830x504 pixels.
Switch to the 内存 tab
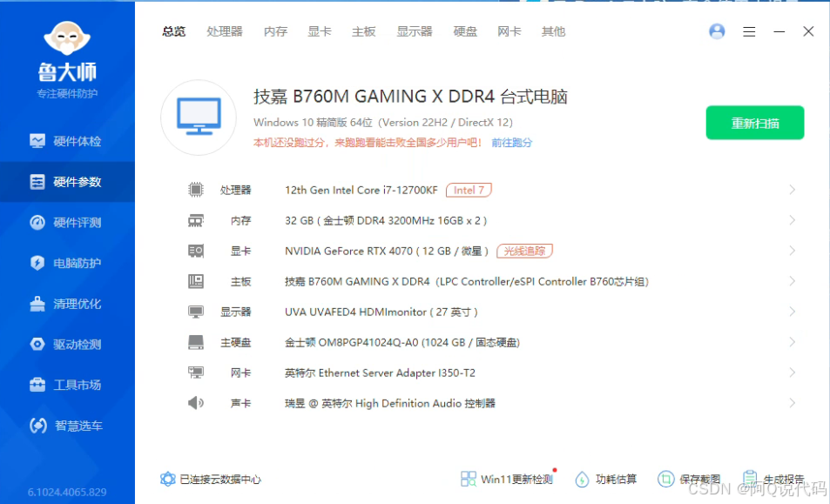click(276, 31)
